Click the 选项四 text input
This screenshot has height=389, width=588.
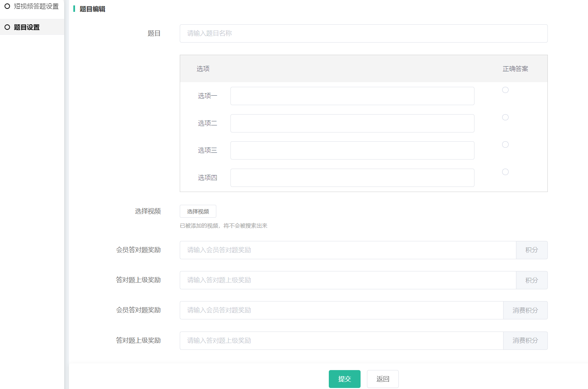coord(352,178)
